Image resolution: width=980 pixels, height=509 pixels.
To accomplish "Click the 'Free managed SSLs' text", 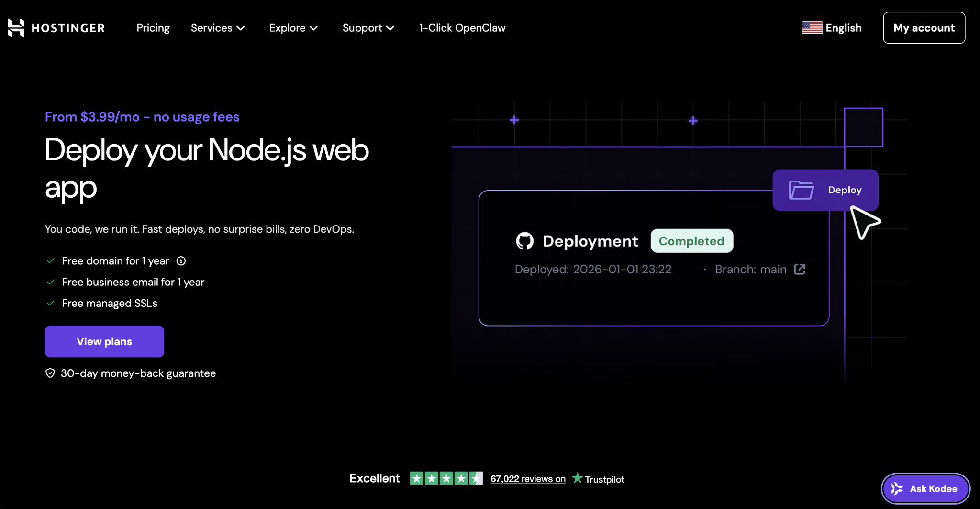I will click(110, 303).
